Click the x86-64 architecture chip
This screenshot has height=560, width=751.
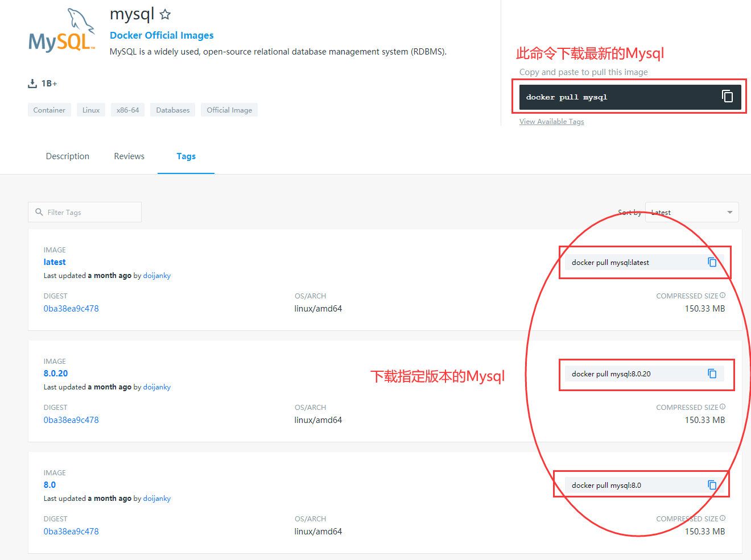(x=128, y=110)
